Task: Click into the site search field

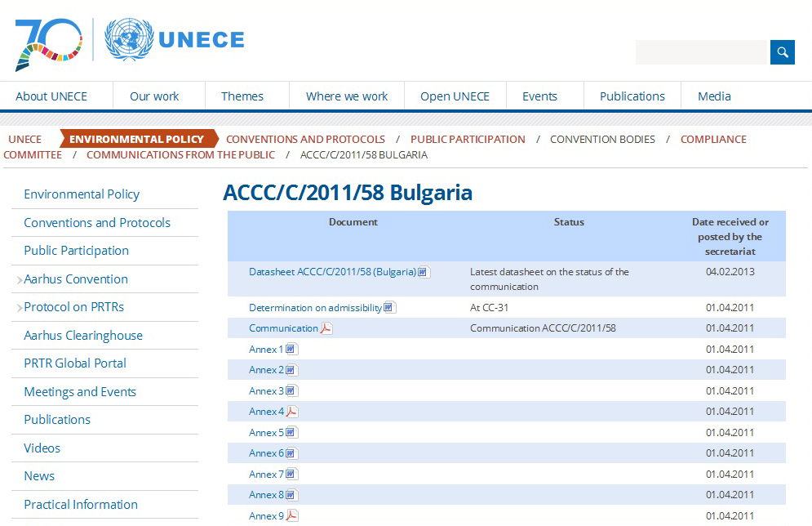Action: [x=702, y=52]
